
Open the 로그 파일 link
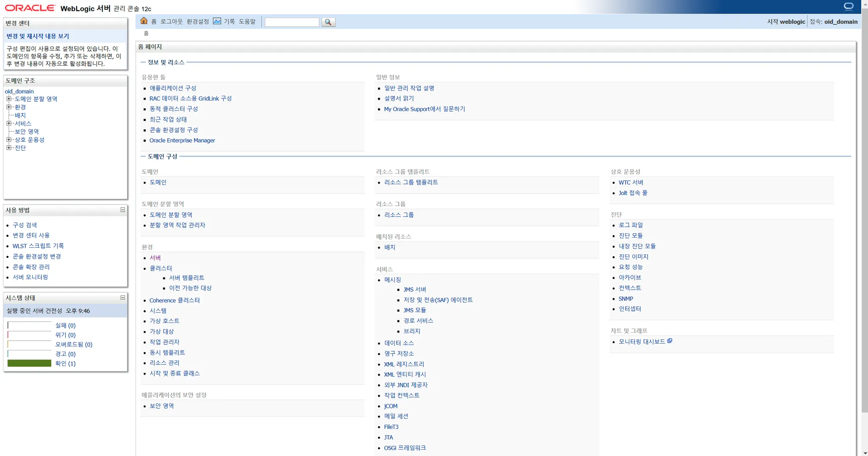pyautogui.click(x=631, y=225)
